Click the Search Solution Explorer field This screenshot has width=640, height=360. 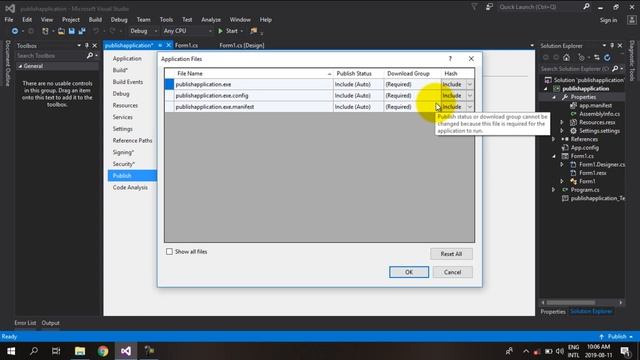[x=575, y=69]
